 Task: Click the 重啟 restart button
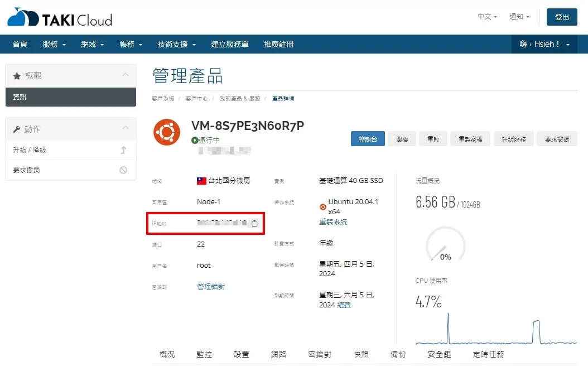tap(433, 139)
